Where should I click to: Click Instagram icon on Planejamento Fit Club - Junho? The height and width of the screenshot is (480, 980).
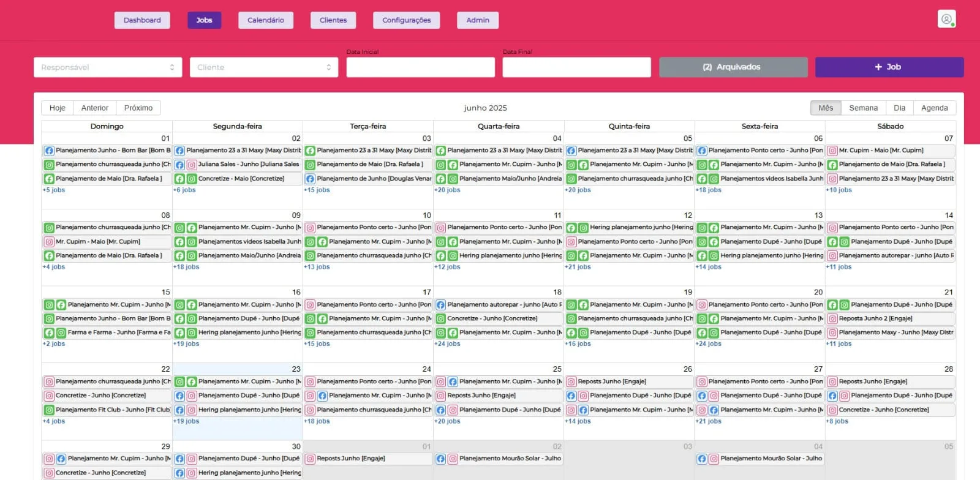pyautogui.click(x=49, y=410)
